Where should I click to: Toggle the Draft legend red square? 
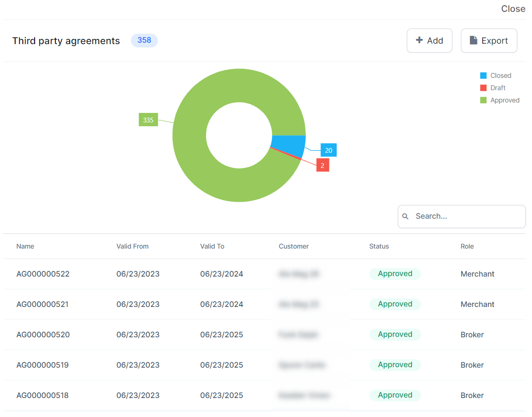click(x=483, y=88)
